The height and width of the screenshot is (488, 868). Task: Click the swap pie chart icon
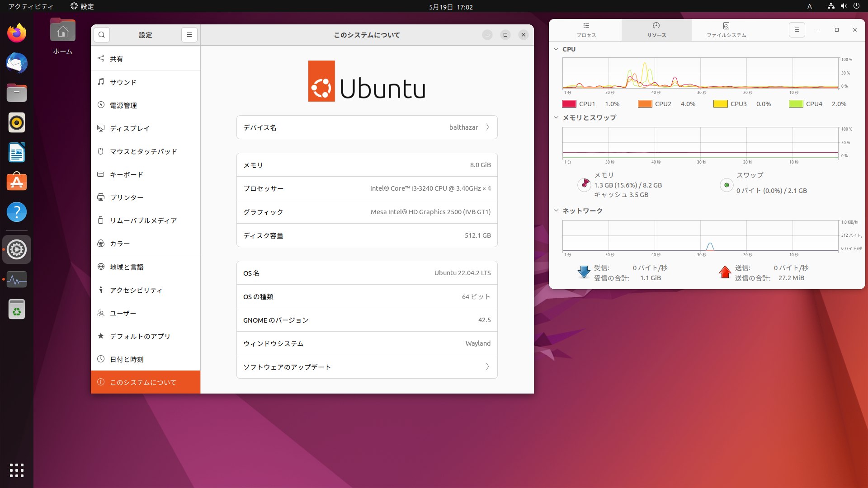726,185
